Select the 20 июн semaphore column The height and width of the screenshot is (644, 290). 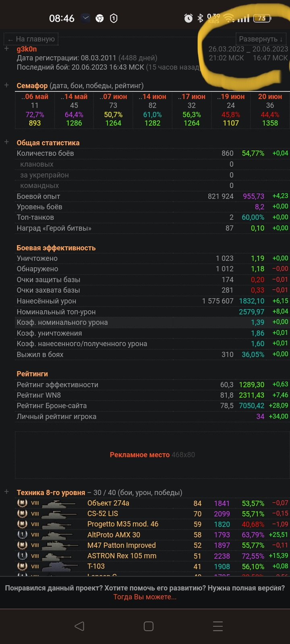pos(270,110)
